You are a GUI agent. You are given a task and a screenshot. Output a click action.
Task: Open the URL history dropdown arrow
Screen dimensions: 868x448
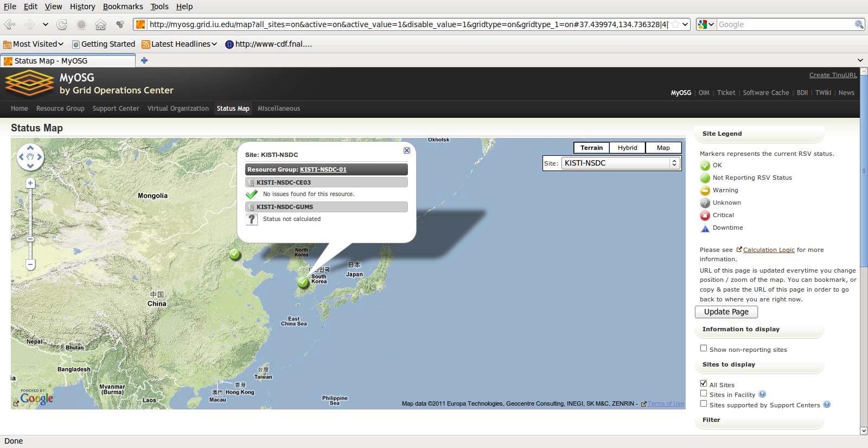(x=685, y=24)
